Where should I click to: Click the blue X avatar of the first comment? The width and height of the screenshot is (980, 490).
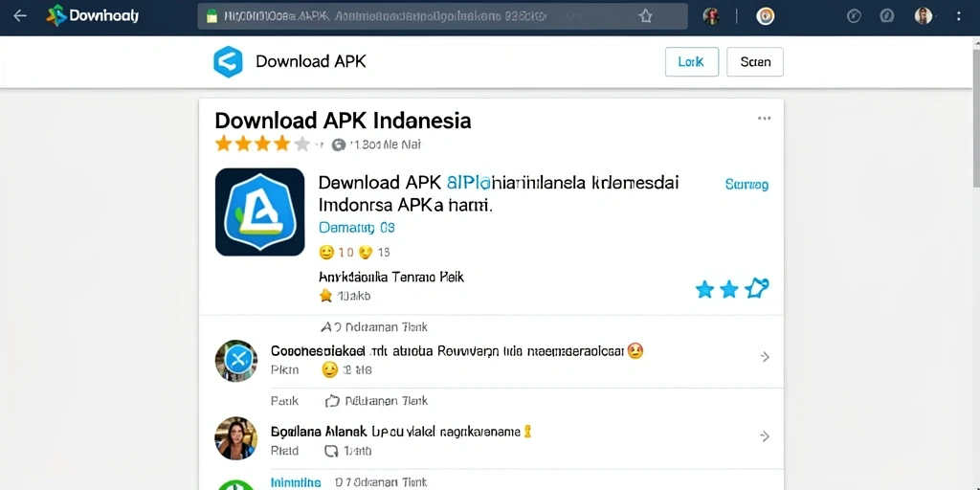pyautogui.click(x=236, y=361)
